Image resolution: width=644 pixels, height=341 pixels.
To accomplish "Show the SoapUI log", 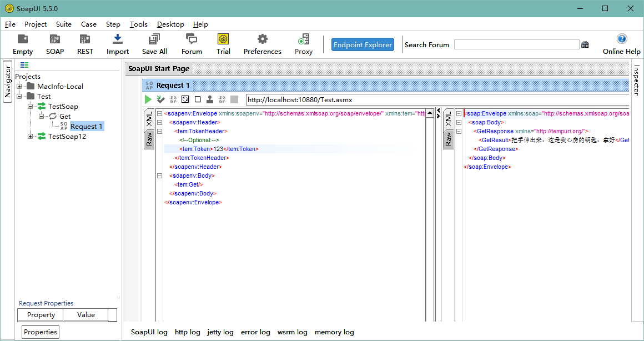I will click(149, 332).
